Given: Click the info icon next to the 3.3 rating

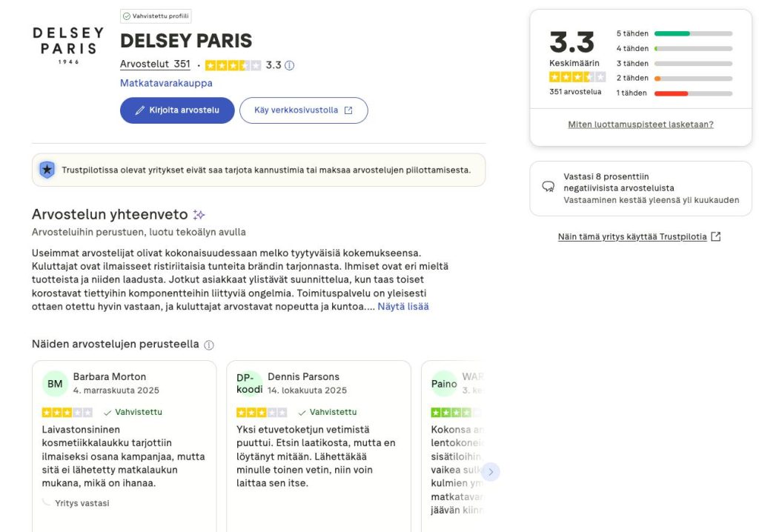Looking at the screenshot, I should 288,64.
